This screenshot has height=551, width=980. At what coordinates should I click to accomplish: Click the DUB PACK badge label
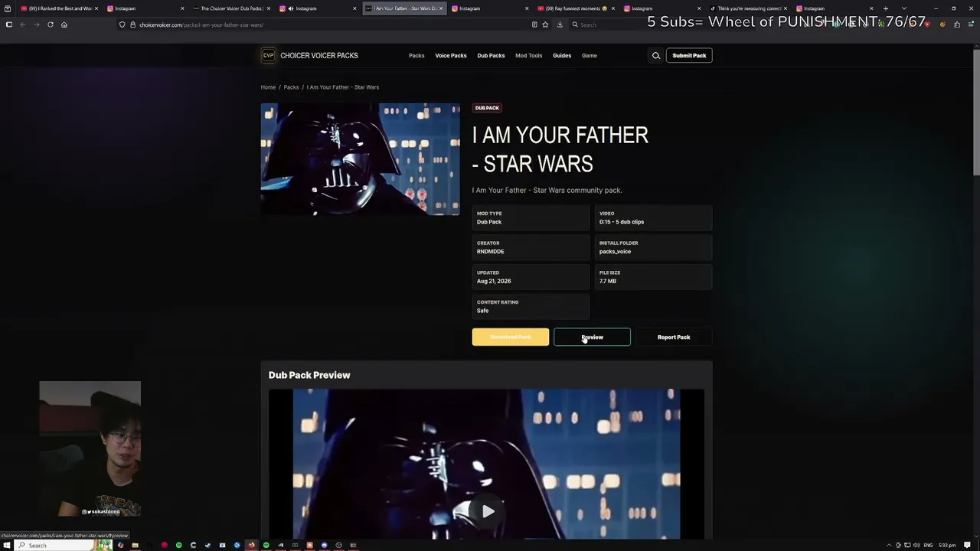[x=487, y=108]
